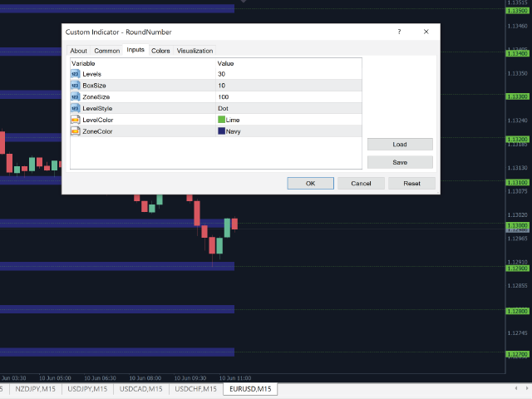
Task: Click the 1.13300 price level label
Action: (517, 96)
